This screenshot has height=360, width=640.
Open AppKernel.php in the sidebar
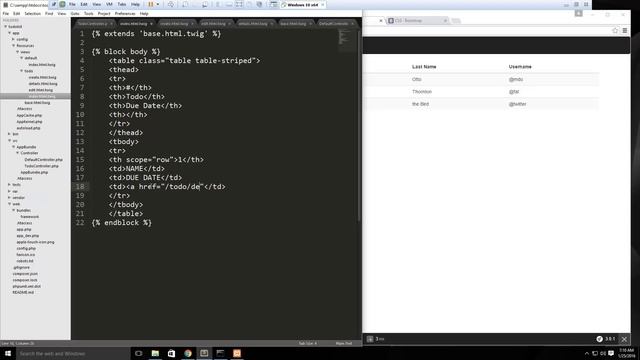tap(29, 122)
